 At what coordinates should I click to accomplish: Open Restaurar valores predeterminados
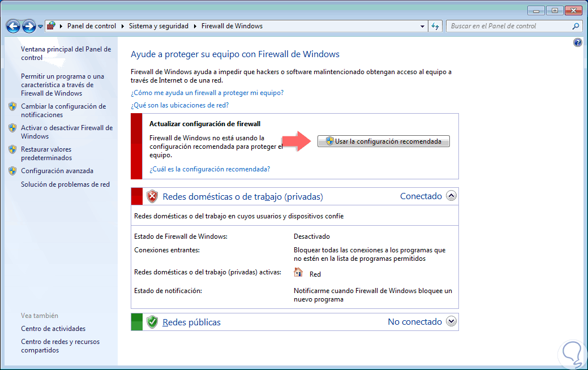click(x=46, y=153)
